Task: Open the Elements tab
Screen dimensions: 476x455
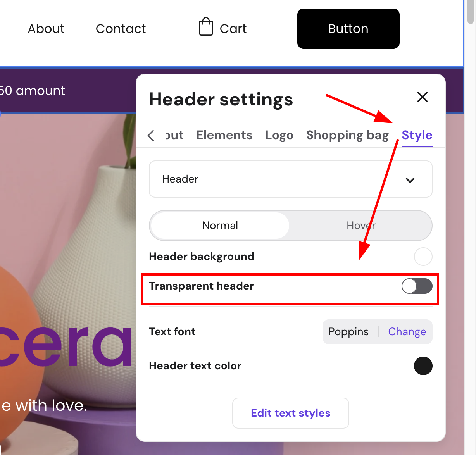Action: pyautogui.click(x=224, y=135)
